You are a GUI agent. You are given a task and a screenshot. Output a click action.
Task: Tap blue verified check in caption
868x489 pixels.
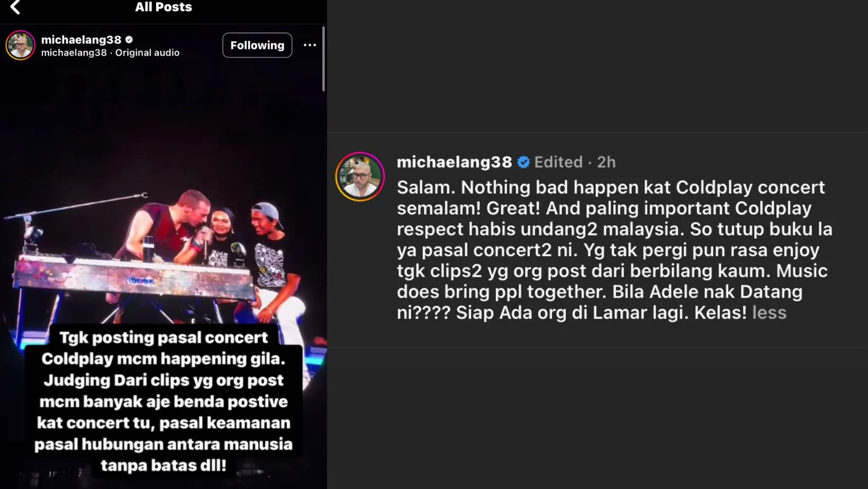523,162
